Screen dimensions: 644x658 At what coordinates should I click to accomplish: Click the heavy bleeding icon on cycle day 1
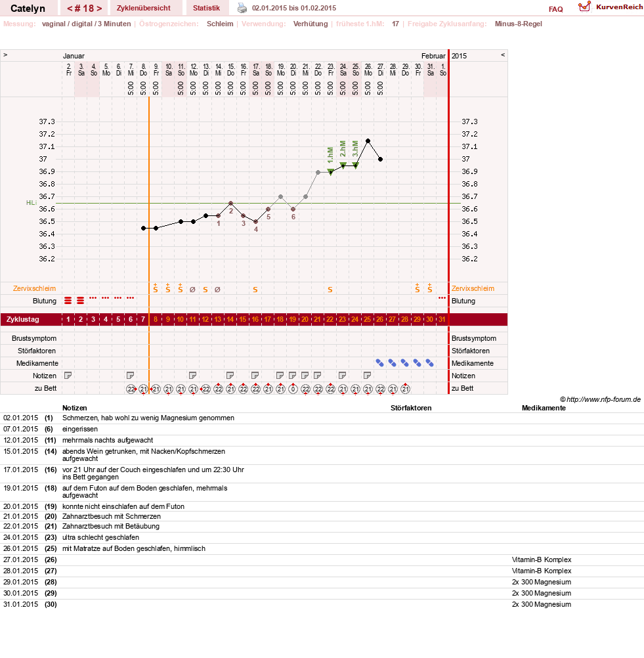pos(68,301)
